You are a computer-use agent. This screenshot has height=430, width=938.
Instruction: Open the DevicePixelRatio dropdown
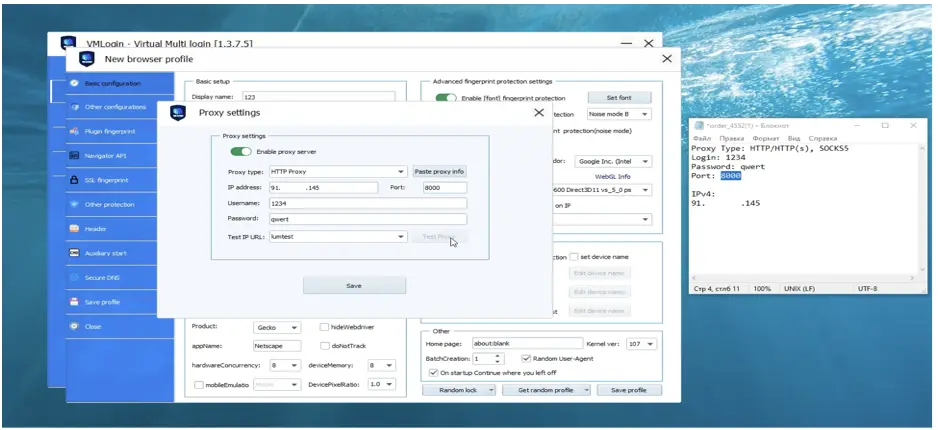tap(381, 385)
